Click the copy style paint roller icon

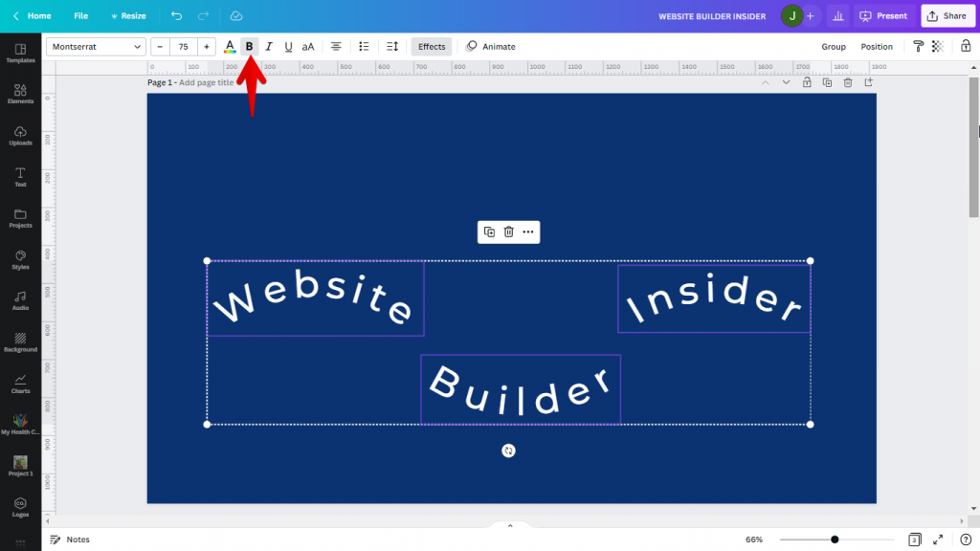pos(918,46)
